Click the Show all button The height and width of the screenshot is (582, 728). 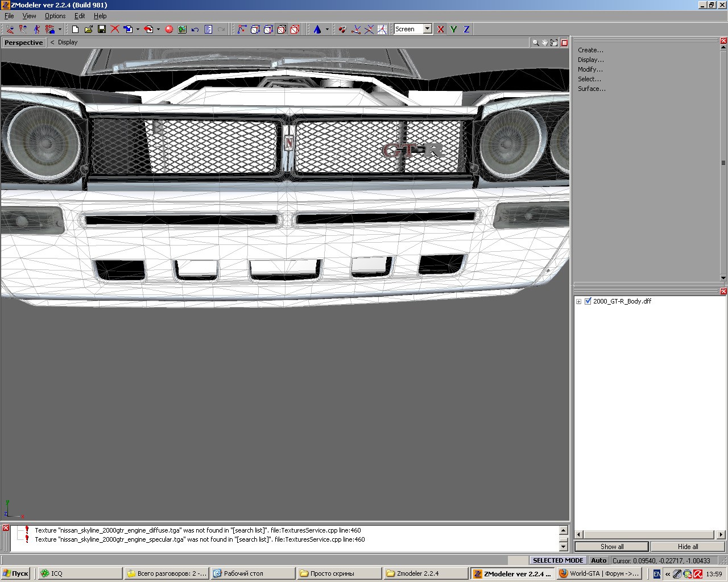pos(611,547)
